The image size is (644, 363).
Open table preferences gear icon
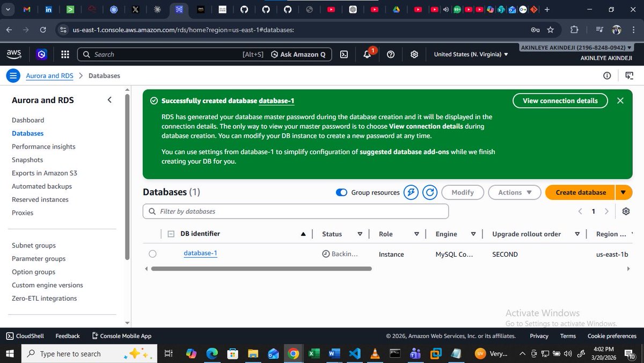(626, 212)
